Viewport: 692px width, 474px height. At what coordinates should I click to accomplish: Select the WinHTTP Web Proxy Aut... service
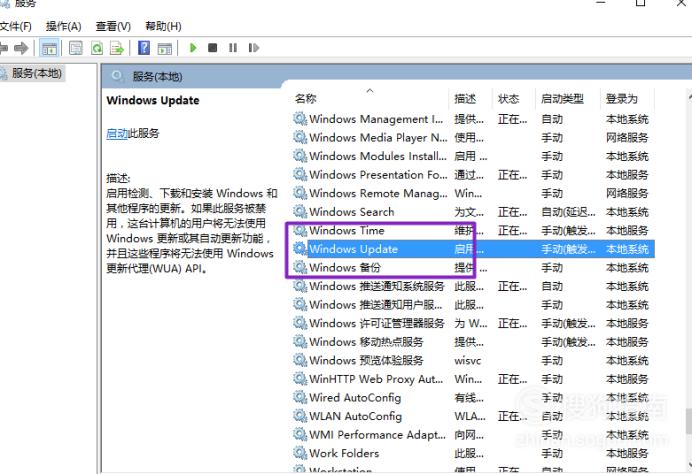coord(473,379)
